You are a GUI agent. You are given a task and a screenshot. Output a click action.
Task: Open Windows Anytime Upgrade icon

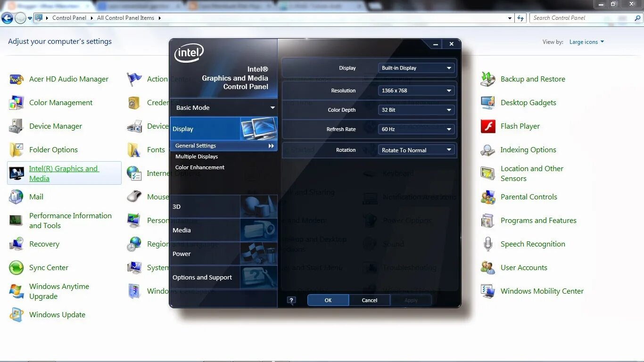point(17,291)
